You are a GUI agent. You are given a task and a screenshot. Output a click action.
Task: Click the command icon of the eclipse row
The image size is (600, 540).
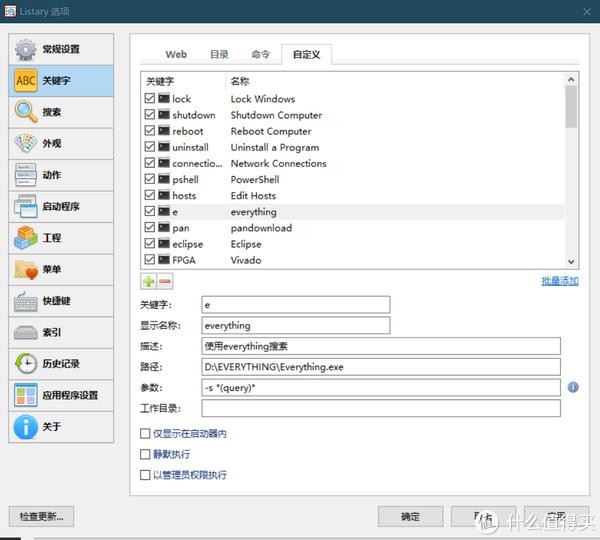tap(164, 243)
